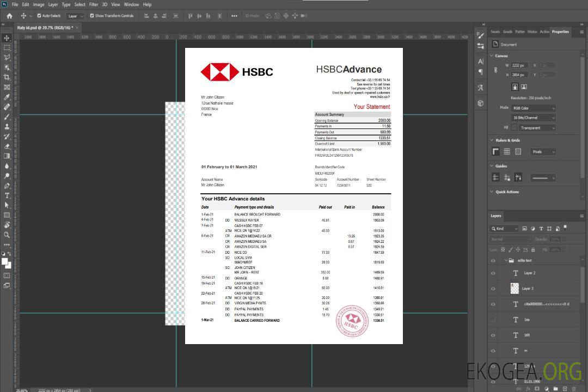
Task: Set canvas to landscape orientation
Action: [524, 87]
